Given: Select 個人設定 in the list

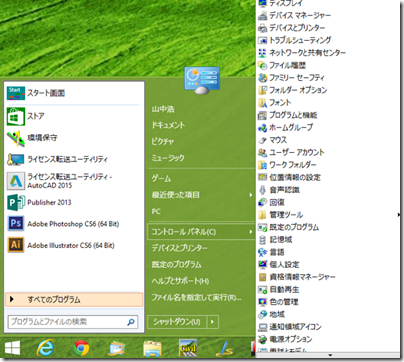Looking at the screenshot, I should click(x=284, y=265).
